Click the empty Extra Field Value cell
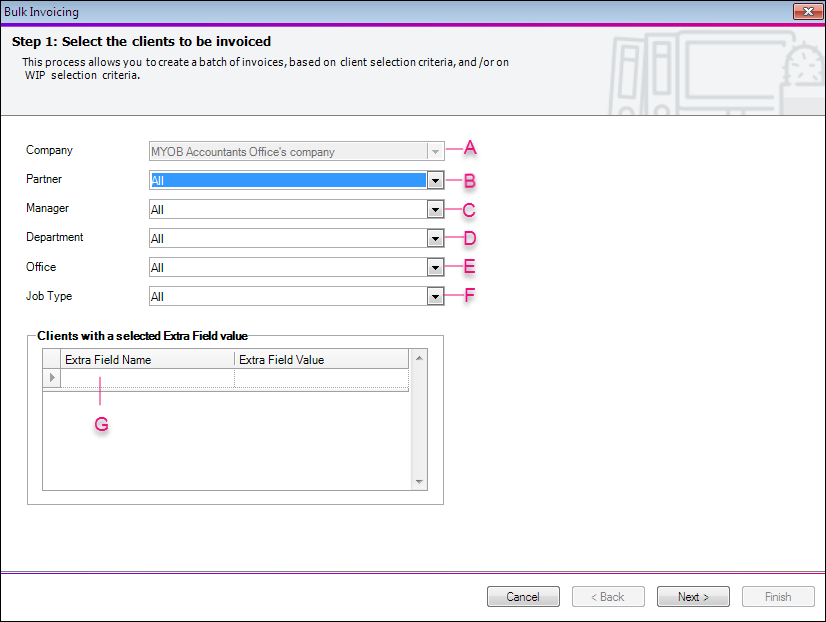 [321, 378]
